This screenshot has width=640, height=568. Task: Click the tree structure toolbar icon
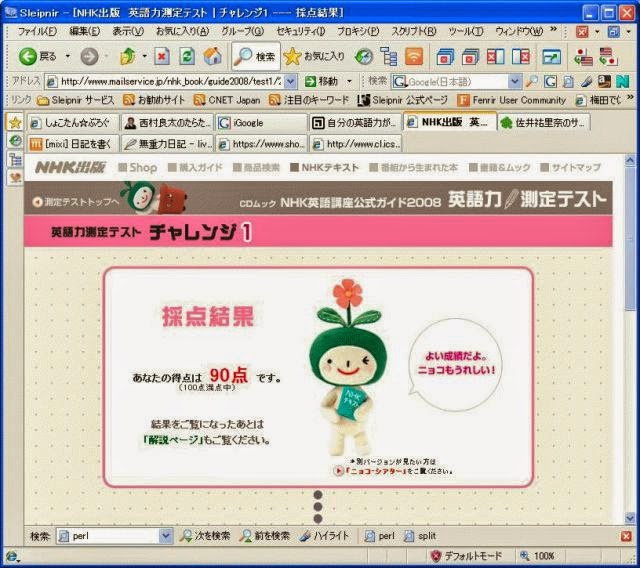388,56
